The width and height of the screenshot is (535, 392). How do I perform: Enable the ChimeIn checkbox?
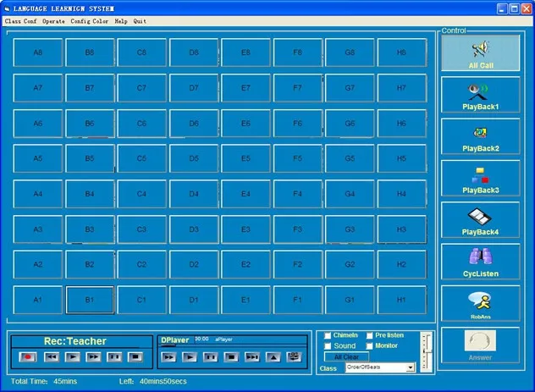tap(328, 336)
